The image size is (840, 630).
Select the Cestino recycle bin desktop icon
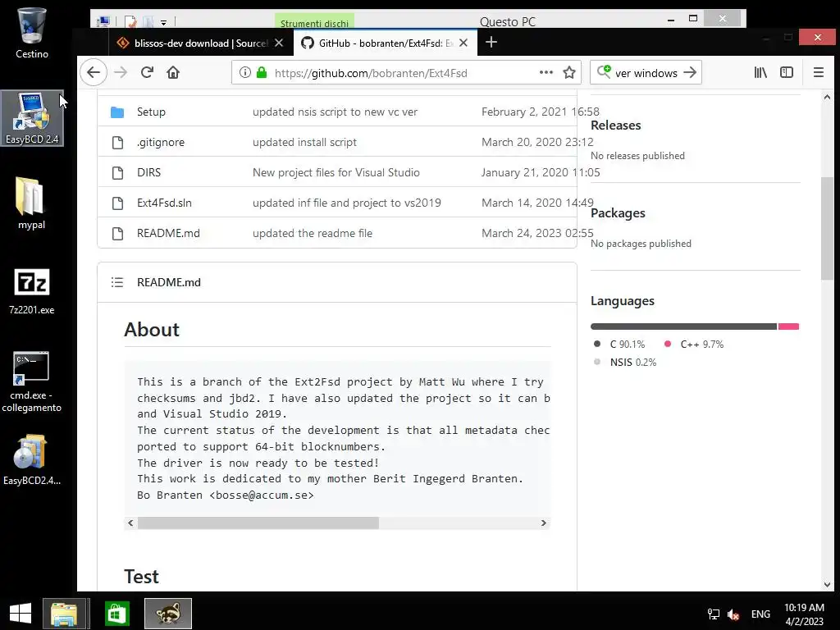[32, 33]
